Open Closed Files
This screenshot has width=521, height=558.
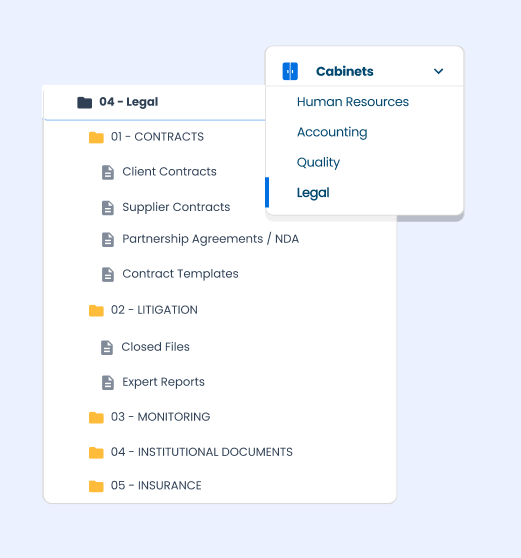(x=155, y=347)
